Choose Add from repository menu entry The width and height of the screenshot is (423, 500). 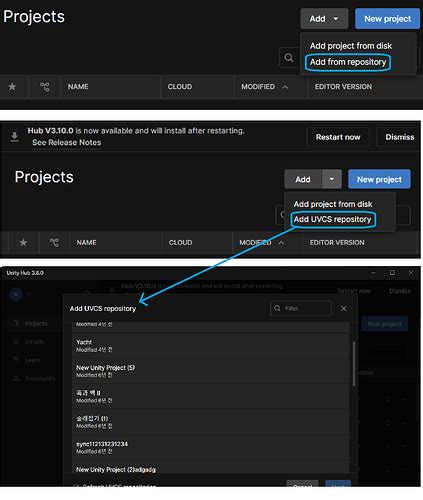pos(348,62)
